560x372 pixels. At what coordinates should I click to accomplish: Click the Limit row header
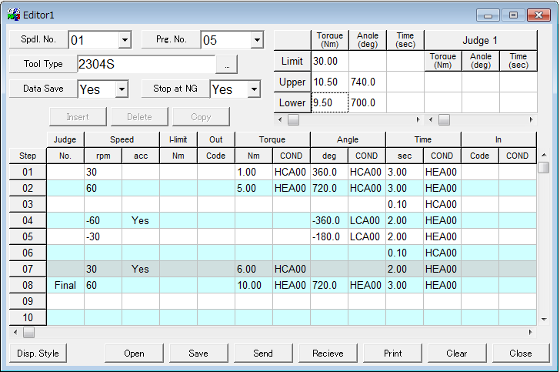pyautogui.click(x=292, y=61)
